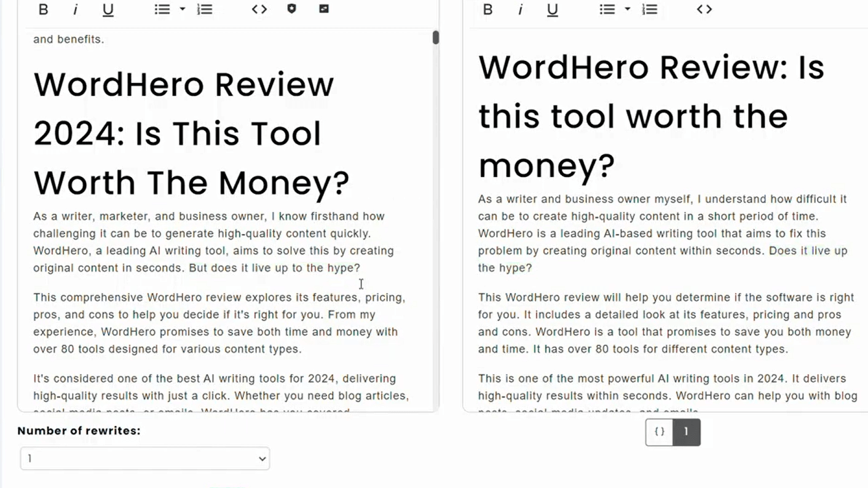Click the heading 'WordHero Review 2024: Is This Tool Worth The Money?'
This screenshot has width=868, height=488.
(x=191, y=133)
